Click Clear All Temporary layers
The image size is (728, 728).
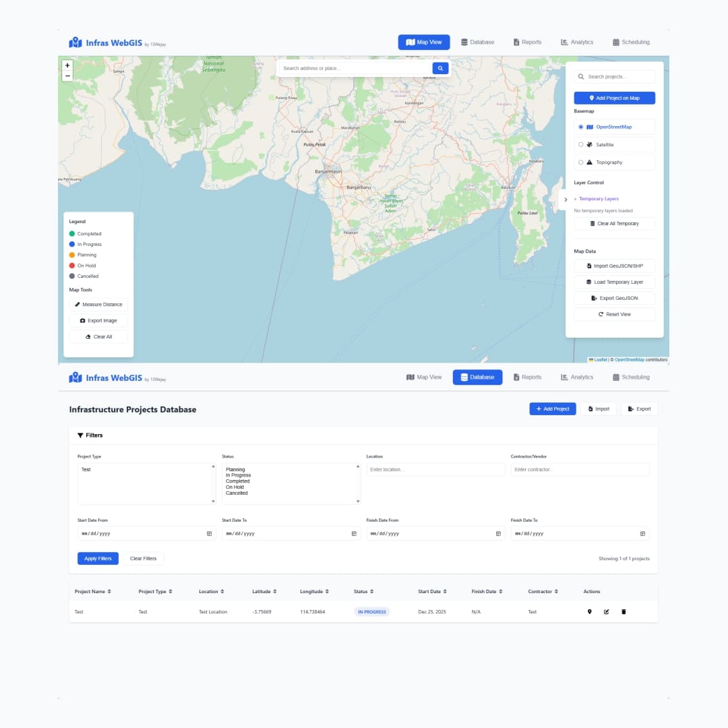[614, 223]
